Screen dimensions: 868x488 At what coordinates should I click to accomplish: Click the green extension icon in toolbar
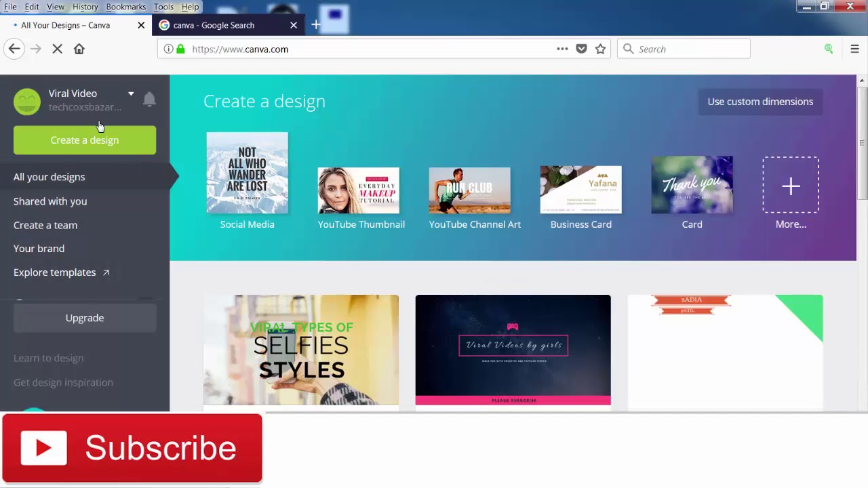point(829,49)
